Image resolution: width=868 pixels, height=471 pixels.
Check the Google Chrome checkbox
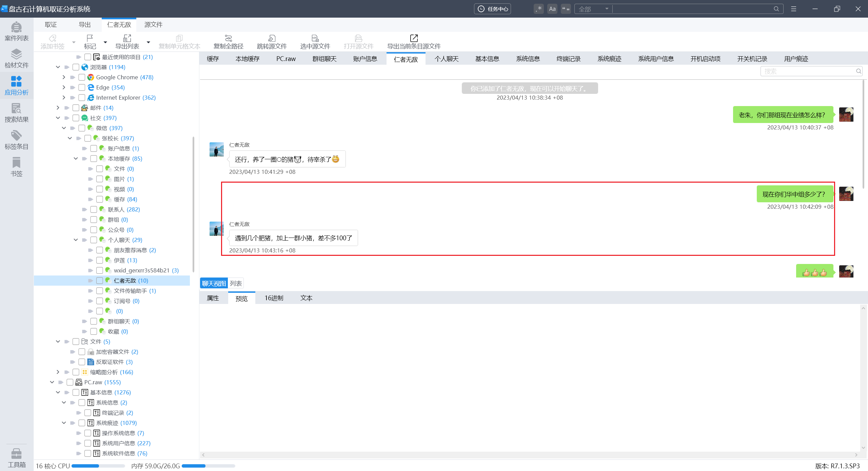82,77
